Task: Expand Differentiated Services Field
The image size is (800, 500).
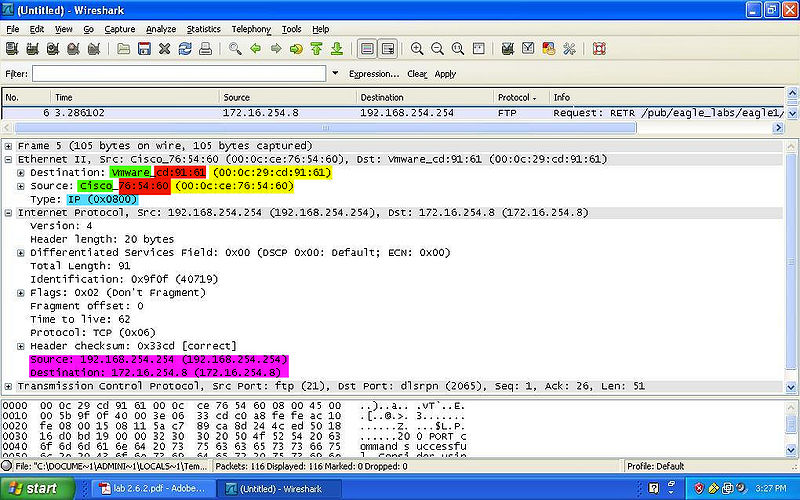Action: pyautogui.click(x=21, y=253)
